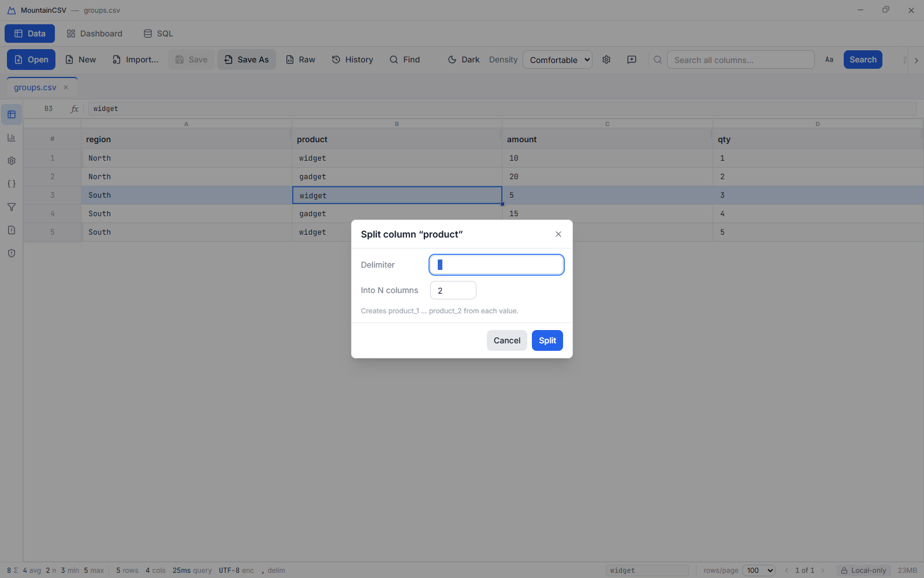Select the product column header
Image resolution: width=924 pixels, height=578 pixels.
[397, 139]
